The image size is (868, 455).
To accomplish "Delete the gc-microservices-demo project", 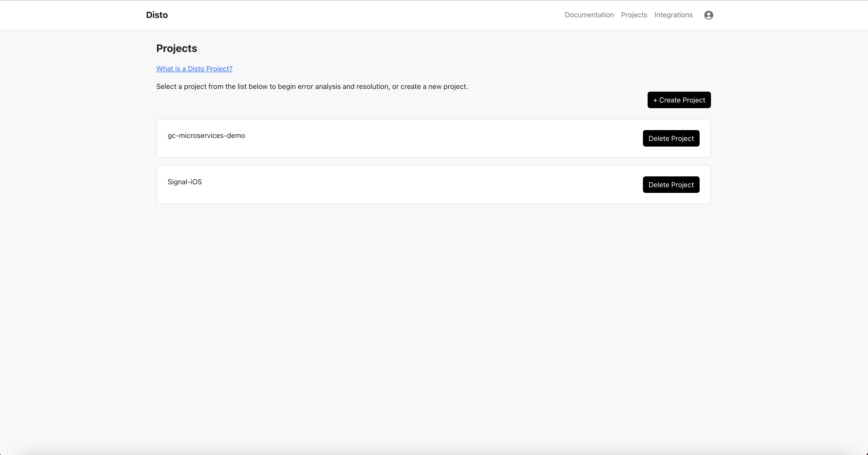I will 671,138.
